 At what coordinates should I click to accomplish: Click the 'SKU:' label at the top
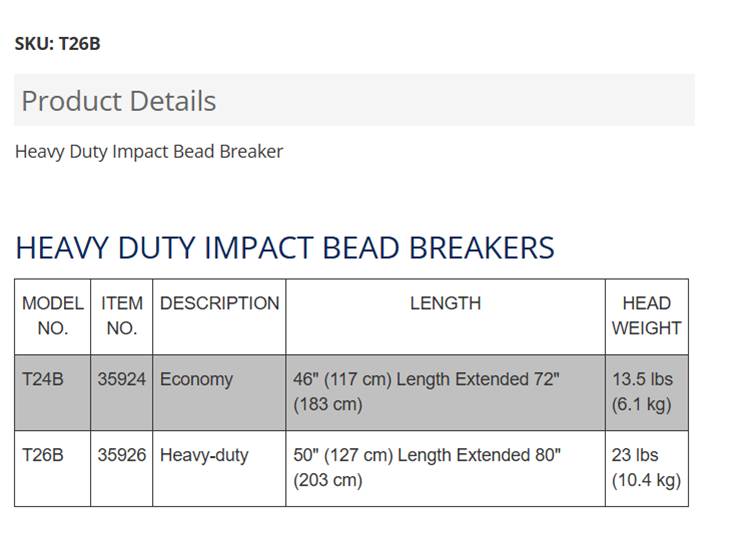35,44
